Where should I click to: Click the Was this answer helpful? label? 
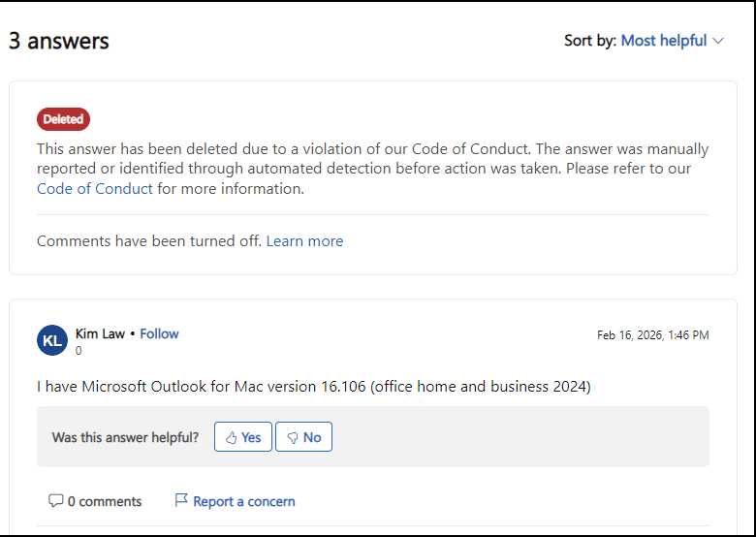125,437
